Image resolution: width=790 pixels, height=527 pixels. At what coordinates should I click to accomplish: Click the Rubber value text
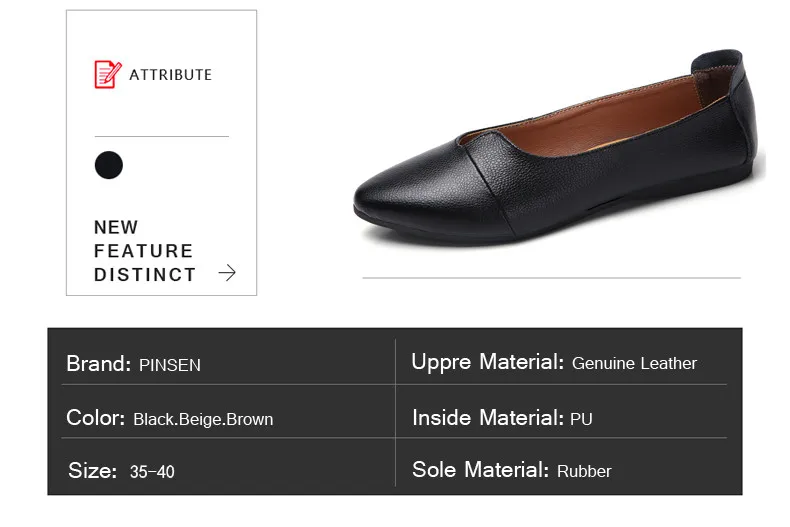(x=584, y=471)
